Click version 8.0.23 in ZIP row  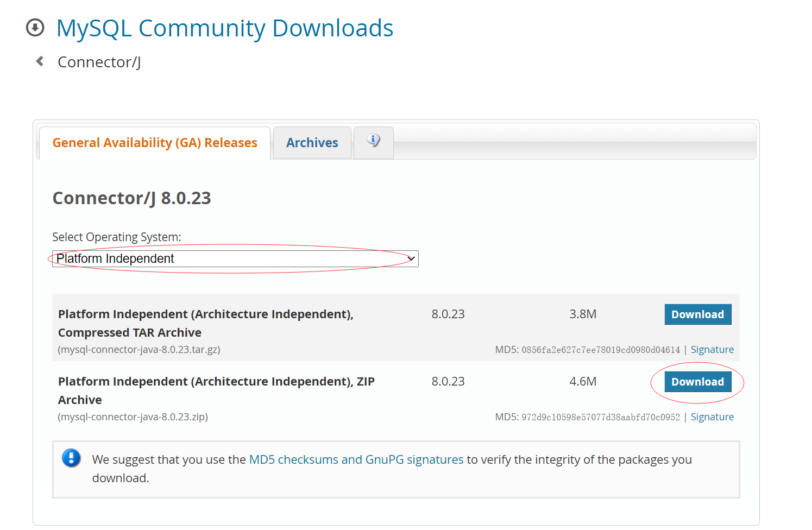pos(448,381)
